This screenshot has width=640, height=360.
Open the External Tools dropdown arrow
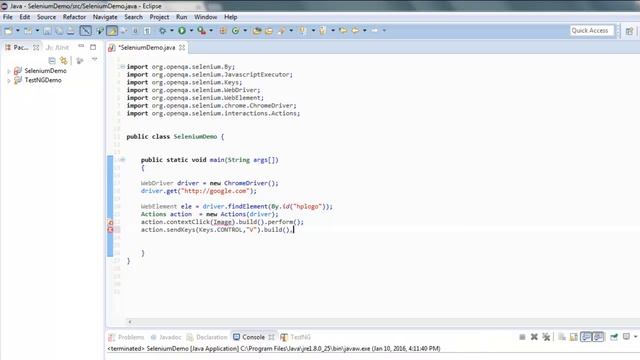coord(211,31)
